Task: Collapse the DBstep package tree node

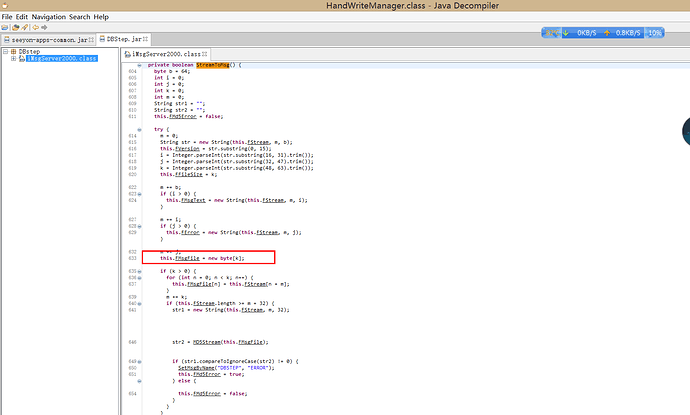Action: click(6, 51)
